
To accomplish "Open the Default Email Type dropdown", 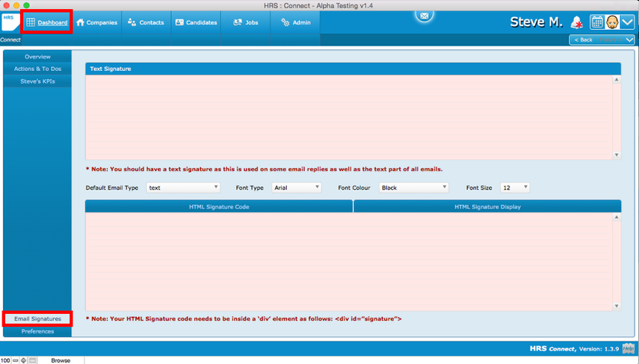I will coord(183,188).
